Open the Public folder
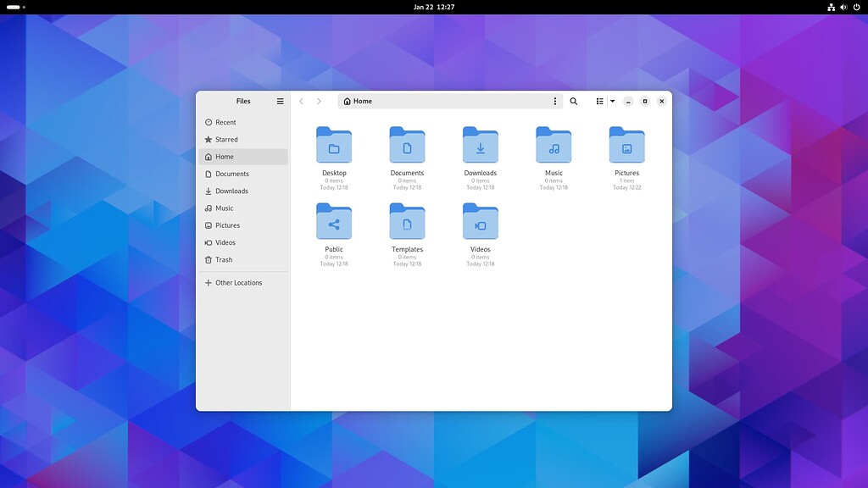This screenshot has width=868, height=488. [333, 222]
